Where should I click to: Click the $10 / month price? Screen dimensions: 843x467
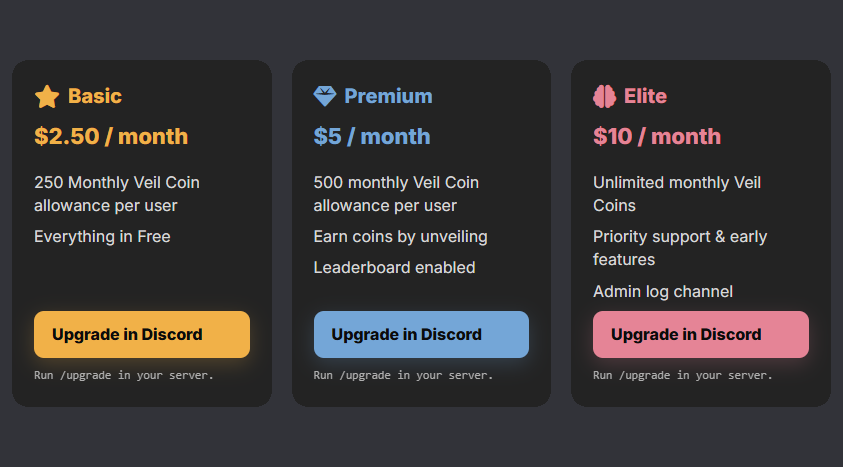click(x=657, y=136)
